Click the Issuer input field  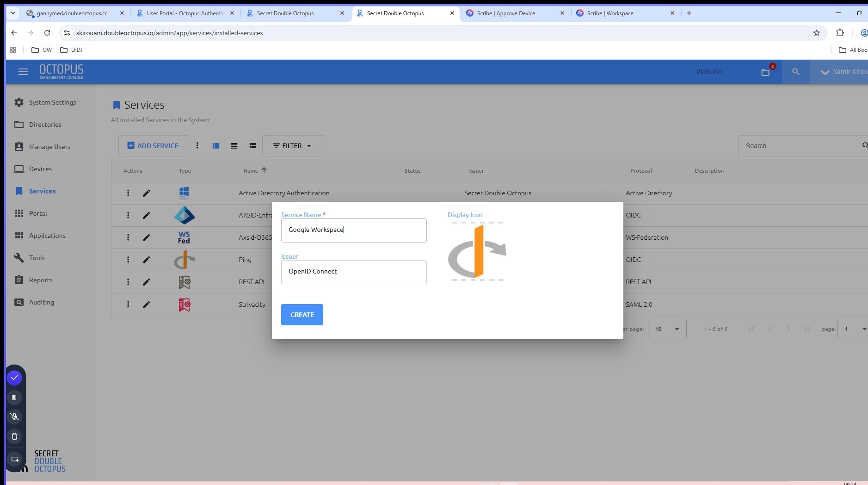click(x=354, y=272)
